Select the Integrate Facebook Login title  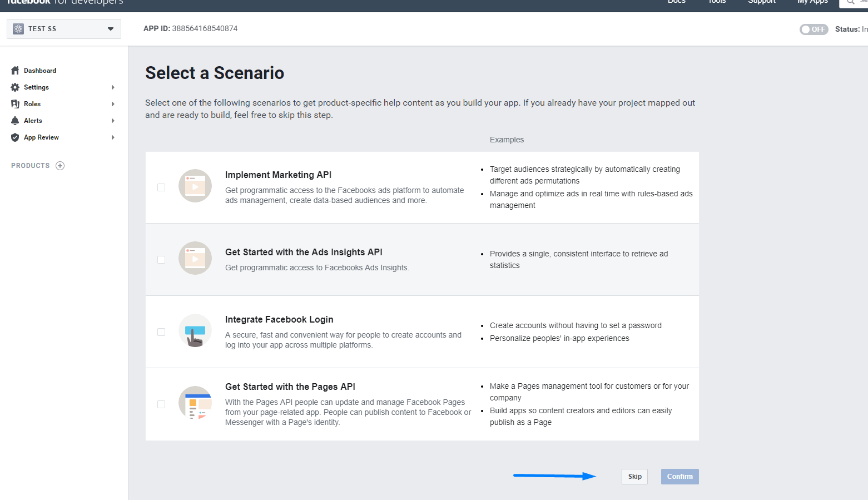pos(279,319)
